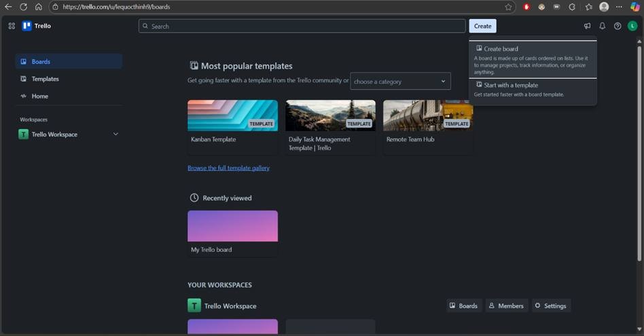The width and height of the screenshot is (644, 336).
Task: Open the choose a category dropdown
Action: [400, 81]
